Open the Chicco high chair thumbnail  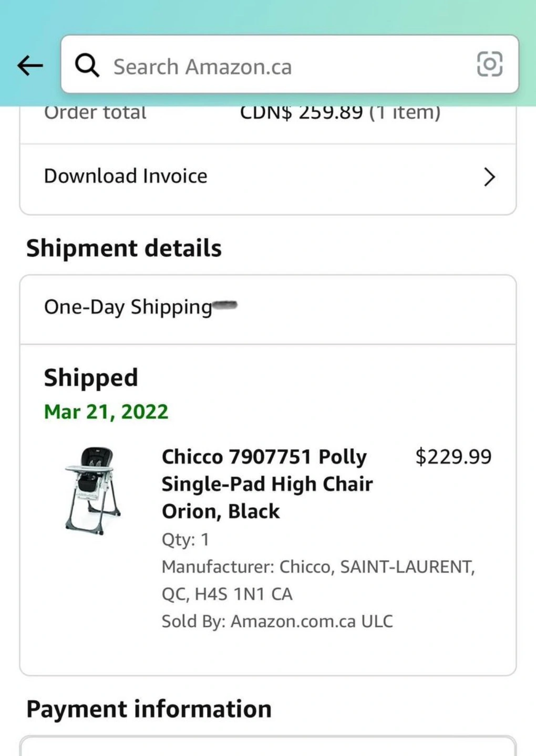coord(92,490)
